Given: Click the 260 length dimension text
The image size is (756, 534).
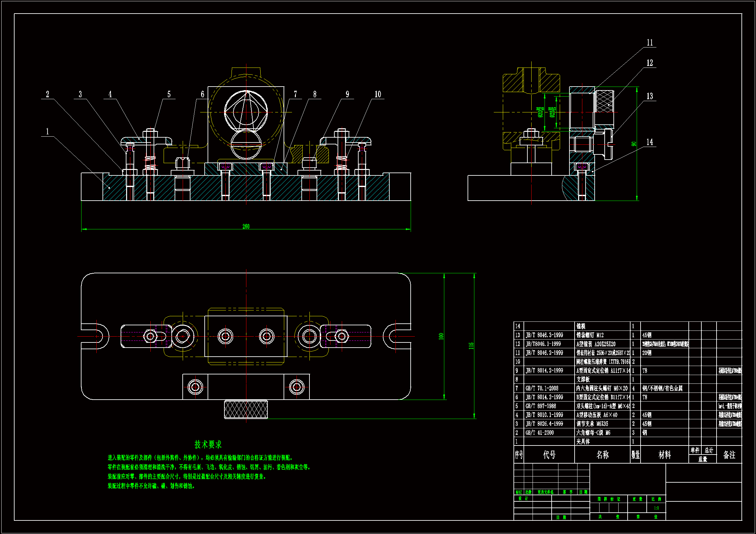Looking at the screenshot, I should point(246,226).
